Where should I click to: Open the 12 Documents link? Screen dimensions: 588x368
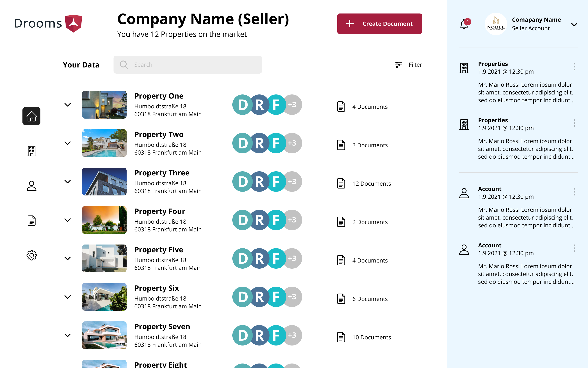click(x=372, y=184)
